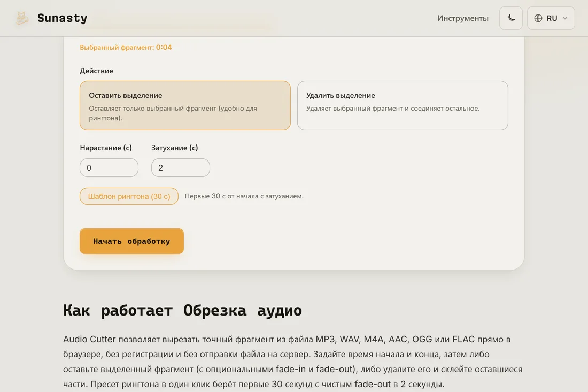Image resolution: width=588 pixels, height=392 pixels.
Task: Click the Действие label
Action: pyautogui.click(x=96, y=71)
